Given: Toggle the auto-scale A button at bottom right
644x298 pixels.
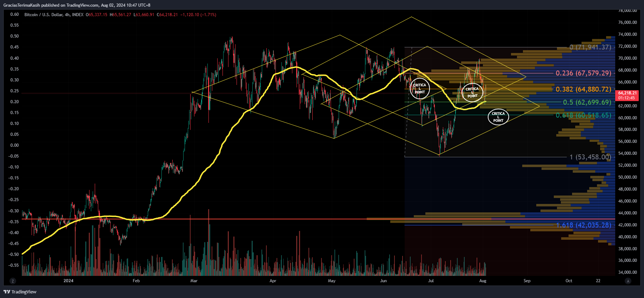Looking at the screenshot, I should (628, 281).
